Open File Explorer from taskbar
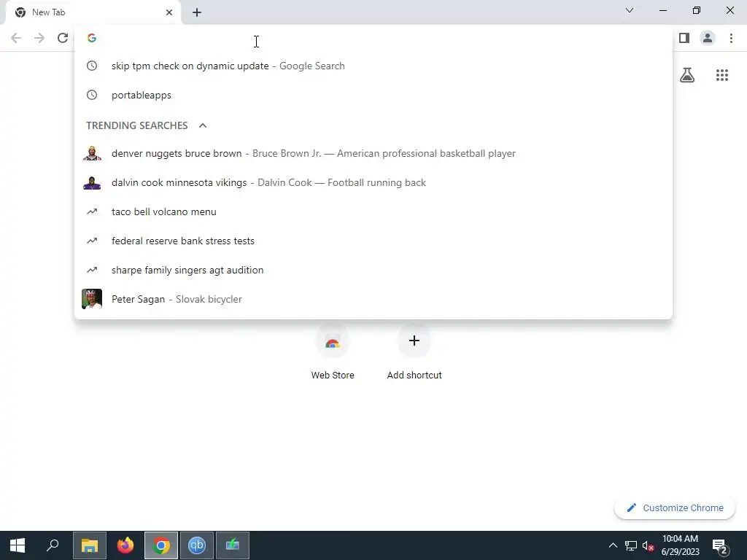Viewport: 747px width, 560px height. 90,545
